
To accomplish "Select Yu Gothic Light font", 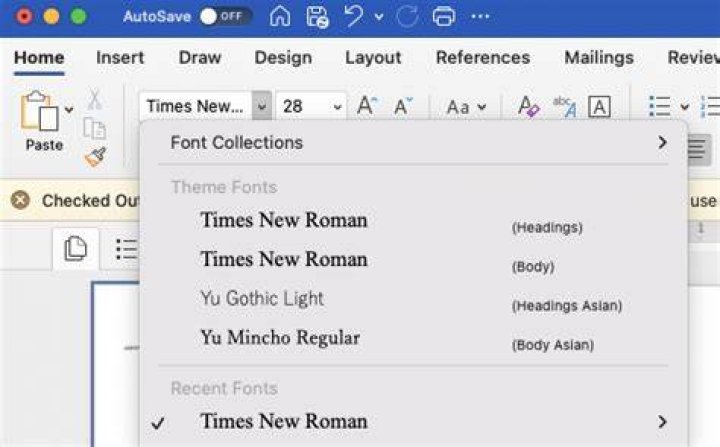I will click(x=413, y=299).
